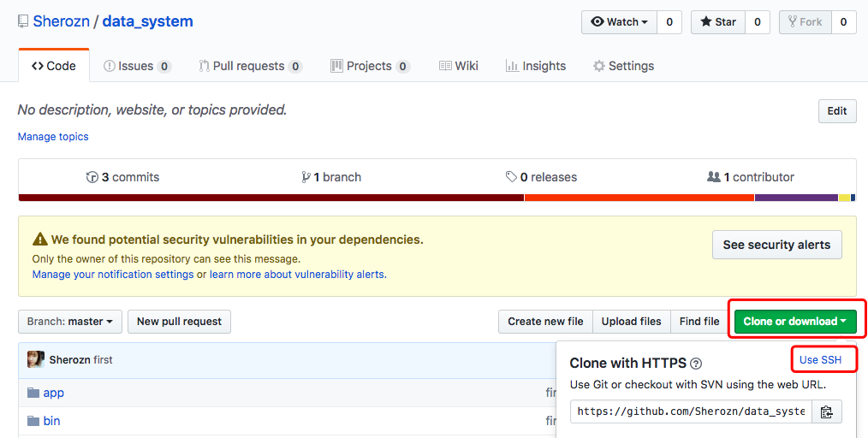
Task: Open the data_system repository link
Action: (x=148, y=21)
